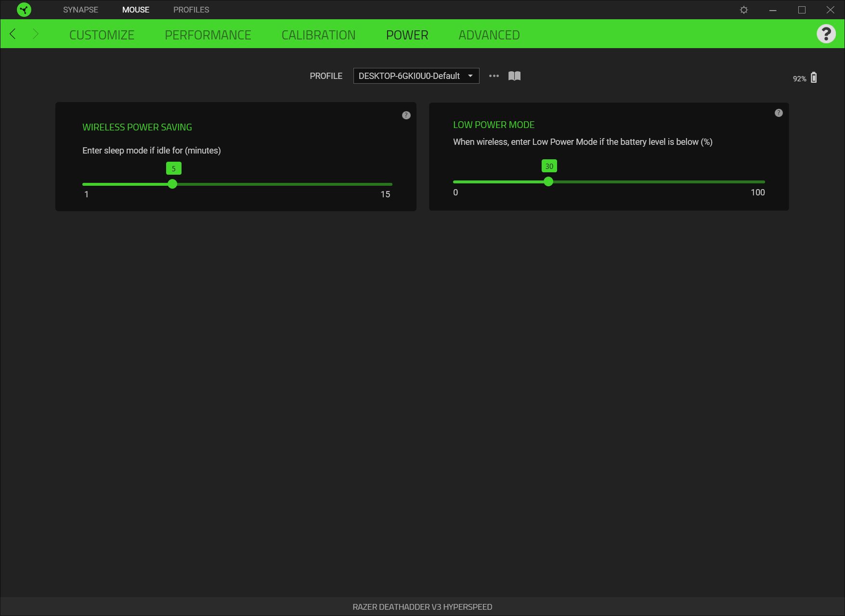Show Wireless Power Saving help tooltip
The height and width of the screenshot is (616, 845).
(x=406, y=115)
